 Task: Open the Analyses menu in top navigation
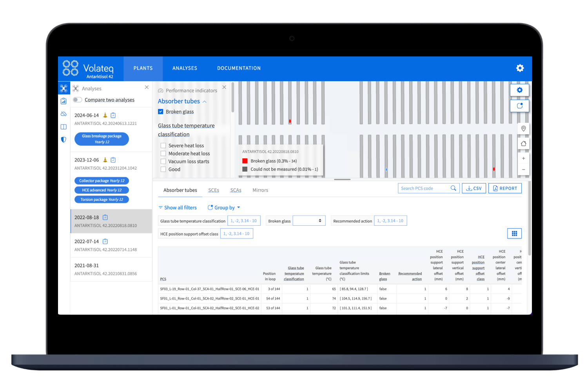coord(185,68)
